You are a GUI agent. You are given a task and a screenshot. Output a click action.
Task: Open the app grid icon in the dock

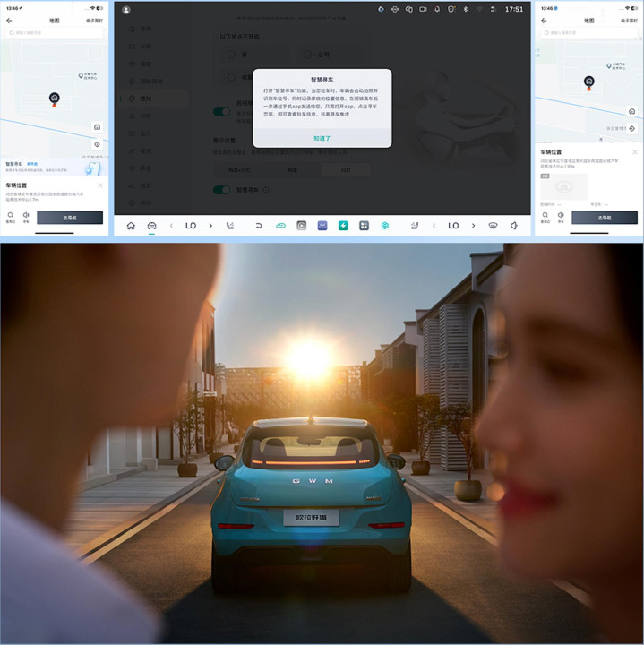(364, 226)
